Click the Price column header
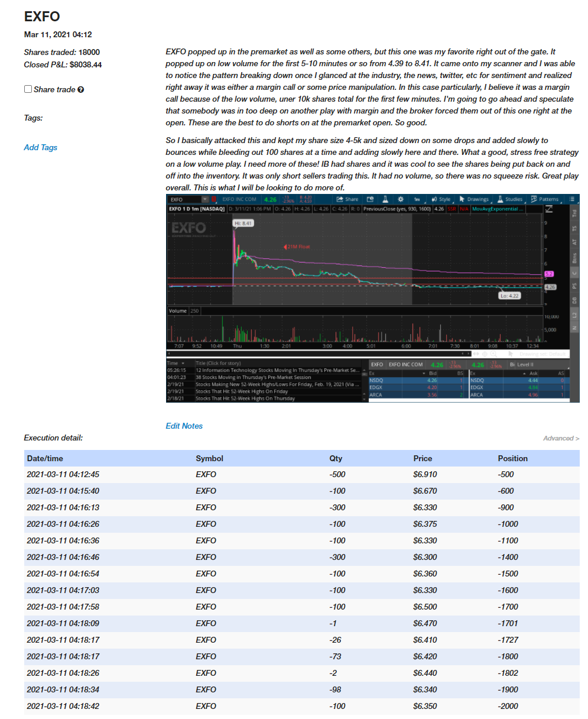Viewport: 588px width, 719px height. (423, 458)
